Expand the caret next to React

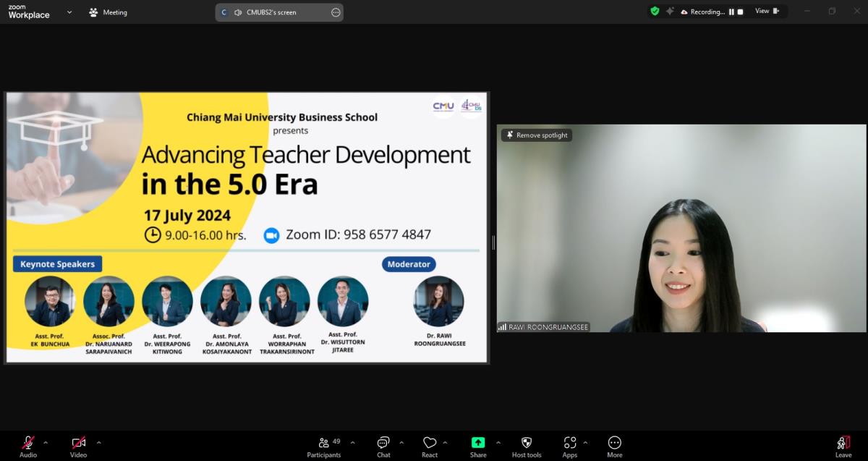[445, 442]
